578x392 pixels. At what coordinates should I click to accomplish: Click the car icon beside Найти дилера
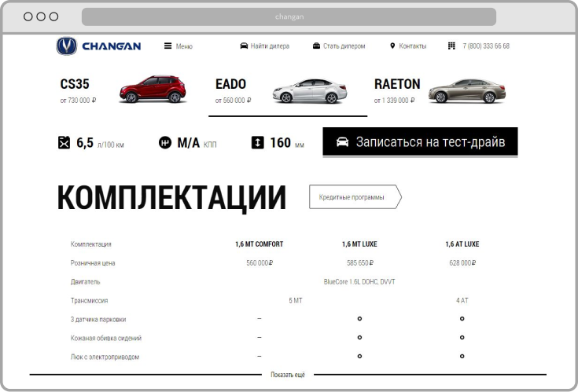(244, 46)
